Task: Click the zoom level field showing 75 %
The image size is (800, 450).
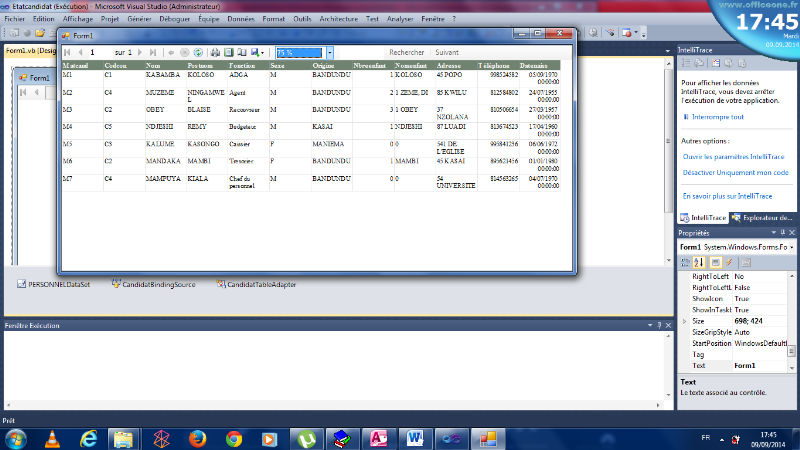Action: click(x=299, y=53)
